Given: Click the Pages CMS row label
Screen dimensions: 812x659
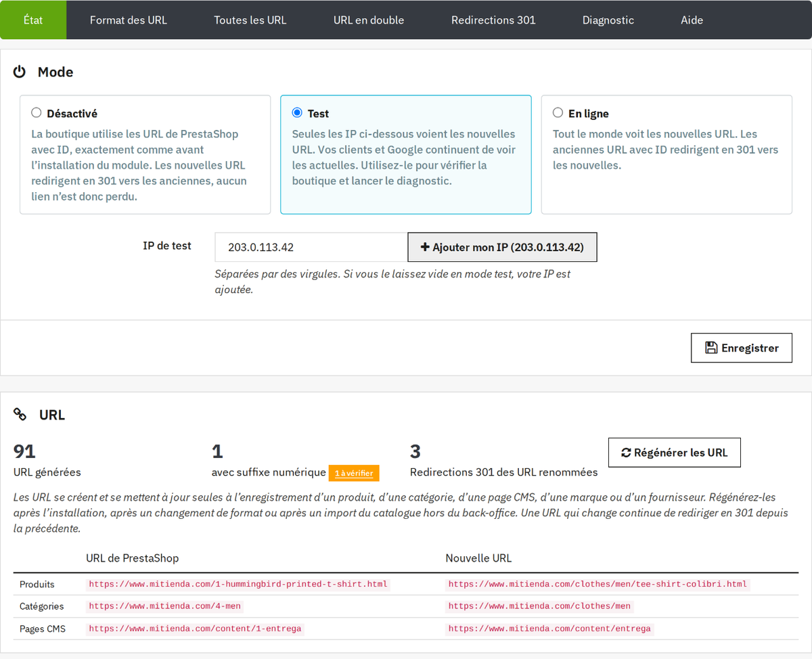Looking at the screenshot, I should pos(43,629).
